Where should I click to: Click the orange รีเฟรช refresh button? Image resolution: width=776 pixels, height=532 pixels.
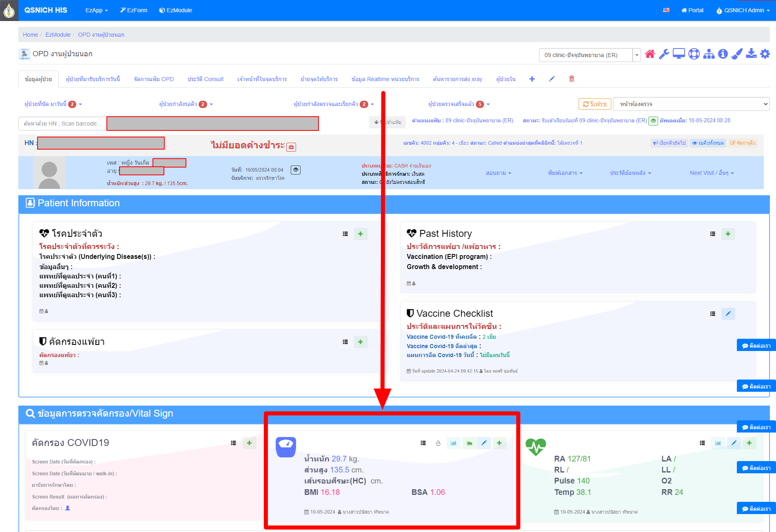[x=595, y=104]
